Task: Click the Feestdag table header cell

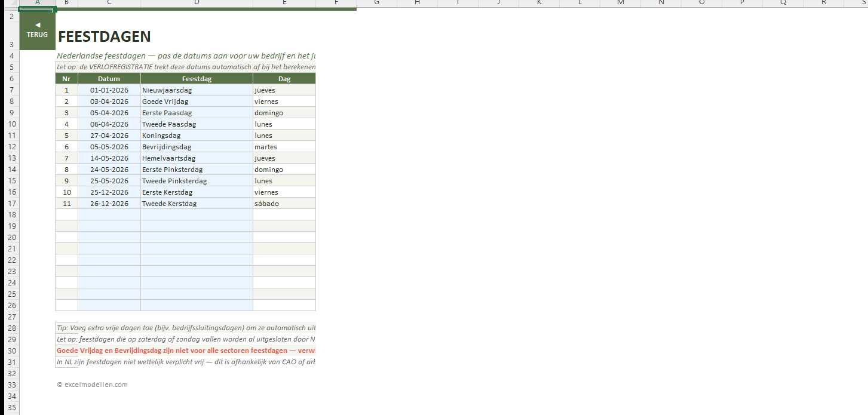Action: pyautogui.click(x=197, y=79)
